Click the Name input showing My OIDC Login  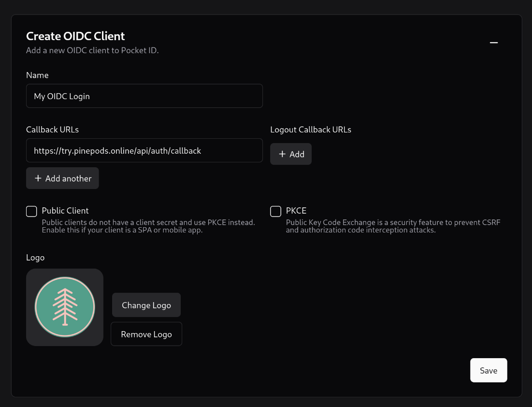pos(144,96)
